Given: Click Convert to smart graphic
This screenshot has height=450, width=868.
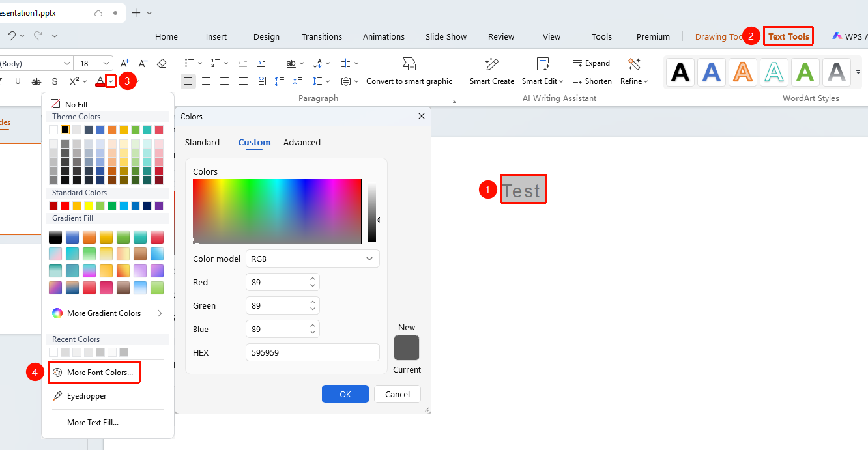Looking at the screenshot, I should 409,72.
